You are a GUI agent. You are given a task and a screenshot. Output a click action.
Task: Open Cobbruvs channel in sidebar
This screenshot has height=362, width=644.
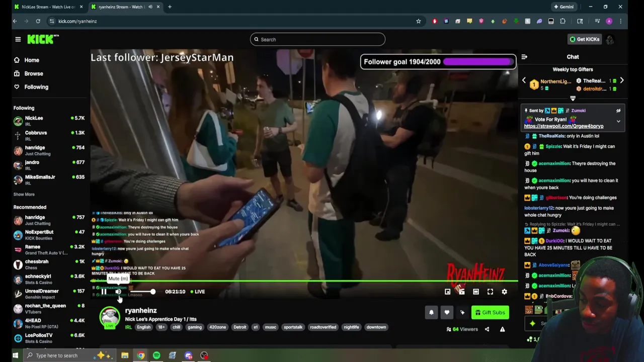pyautogui.click(x=49, y=135)
